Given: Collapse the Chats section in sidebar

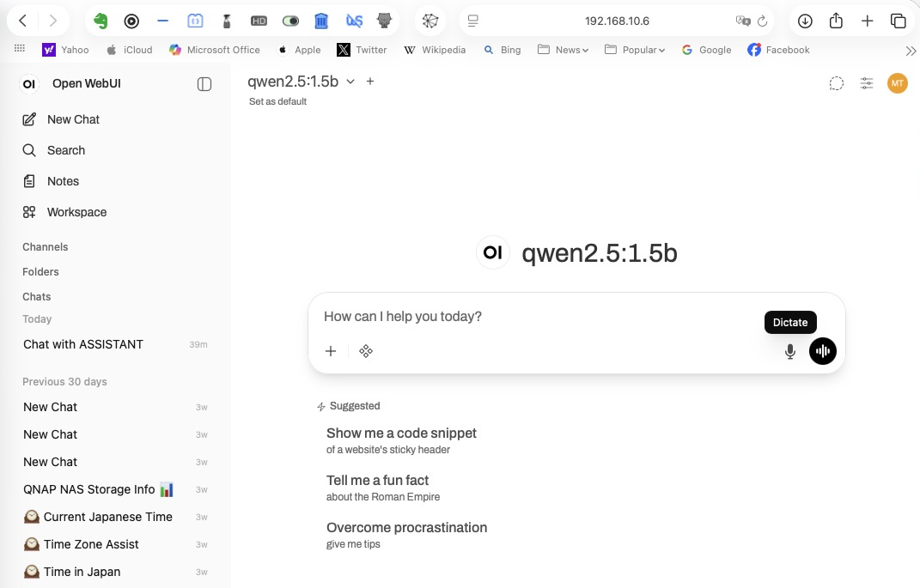Looking at the screenshot, I should pos(37,296).
